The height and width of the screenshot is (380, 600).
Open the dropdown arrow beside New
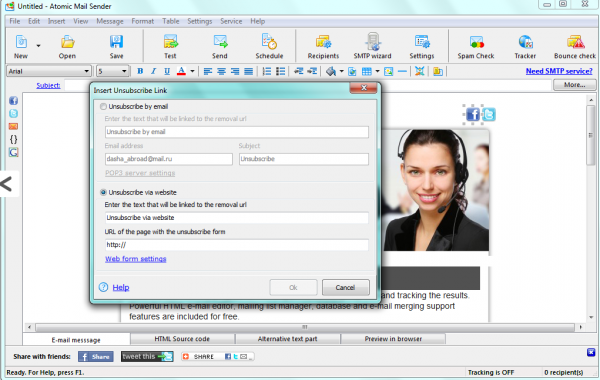pyautogui.click(x=38, y=46)
